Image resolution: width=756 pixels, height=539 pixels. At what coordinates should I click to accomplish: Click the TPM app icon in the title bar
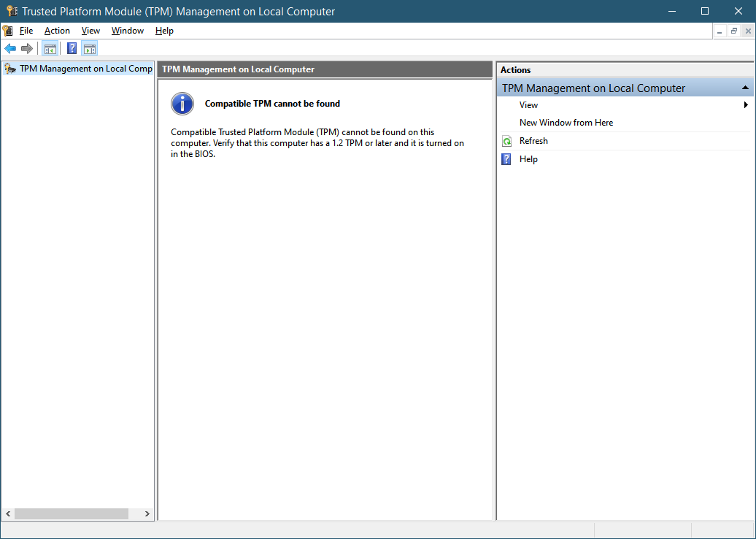[x=12, y=11]
